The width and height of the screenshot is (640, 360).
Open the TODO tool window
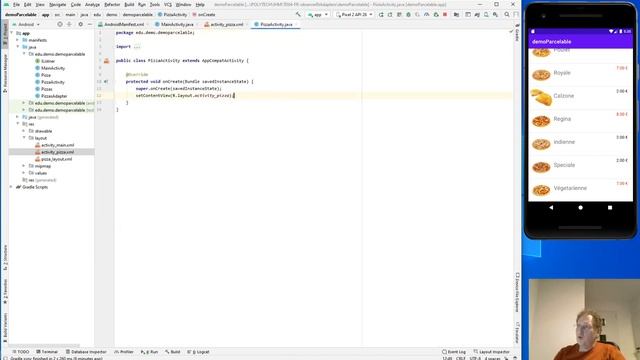pos(21,352)
